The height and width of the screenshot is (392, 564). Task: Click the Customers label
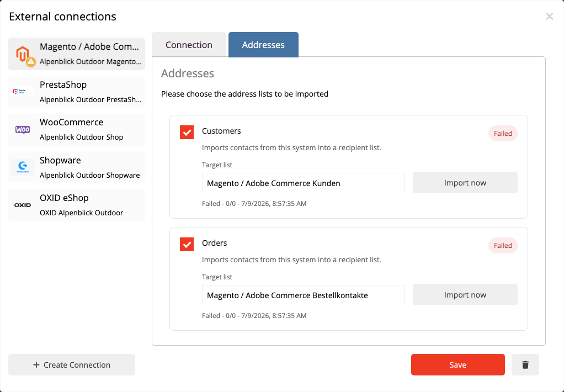coord(221,131)
